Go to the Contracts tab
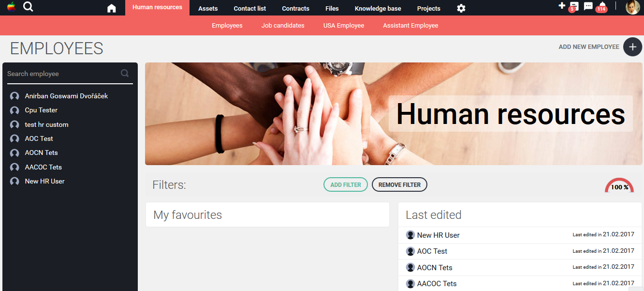Image resolution: width=644 pixels, height=291 pixels. coord(295,8)
